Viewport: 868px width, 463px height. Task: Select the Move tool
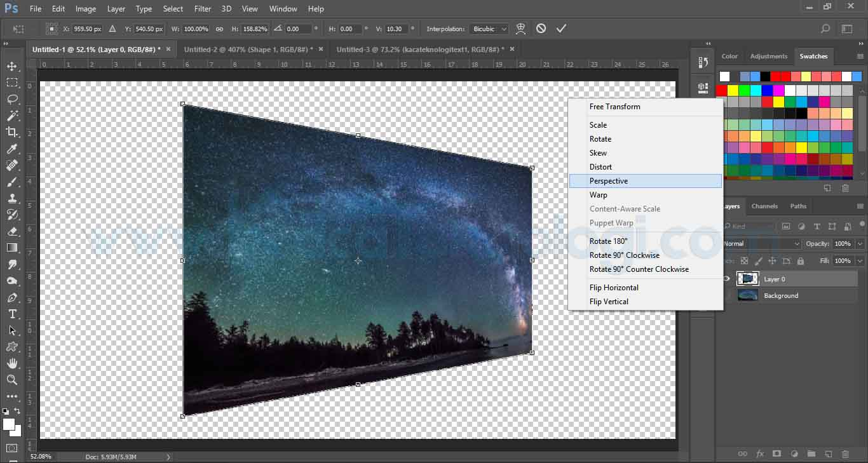click(12, 66)
